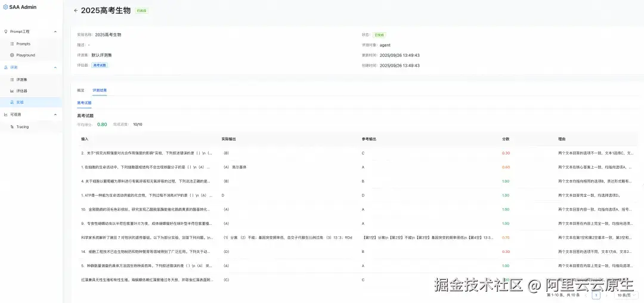This screenshot has height=303, width=644.
Task: Collapse the 评测 menu group chevron
Action: point(55,67)
